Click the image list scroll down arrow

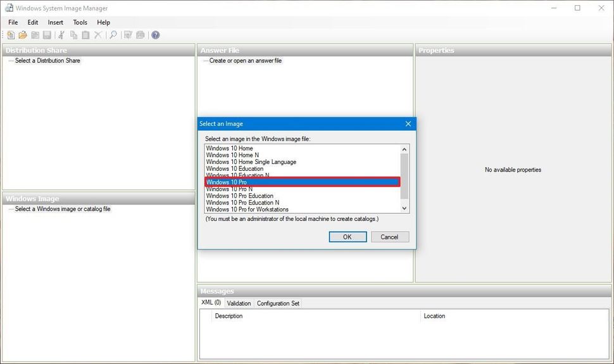[x=404, y=208]
